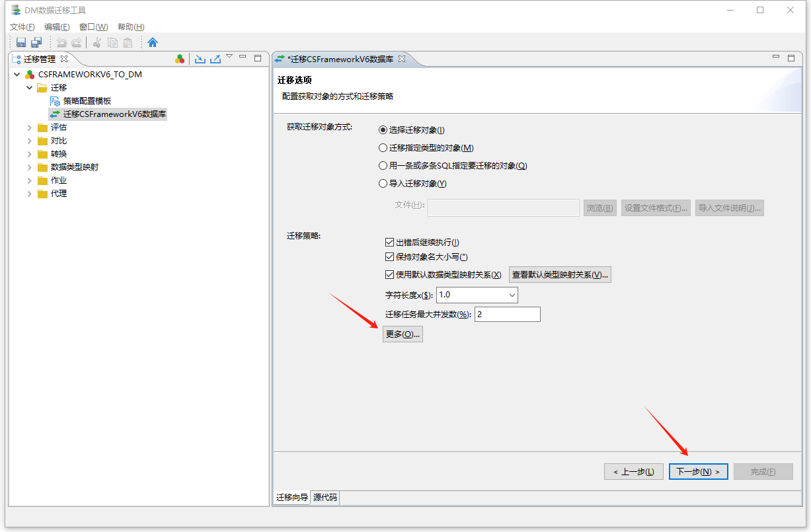Click the export arrow icon in 迁移管理 panel
The image size is (811, 532).
pos(215,59)
